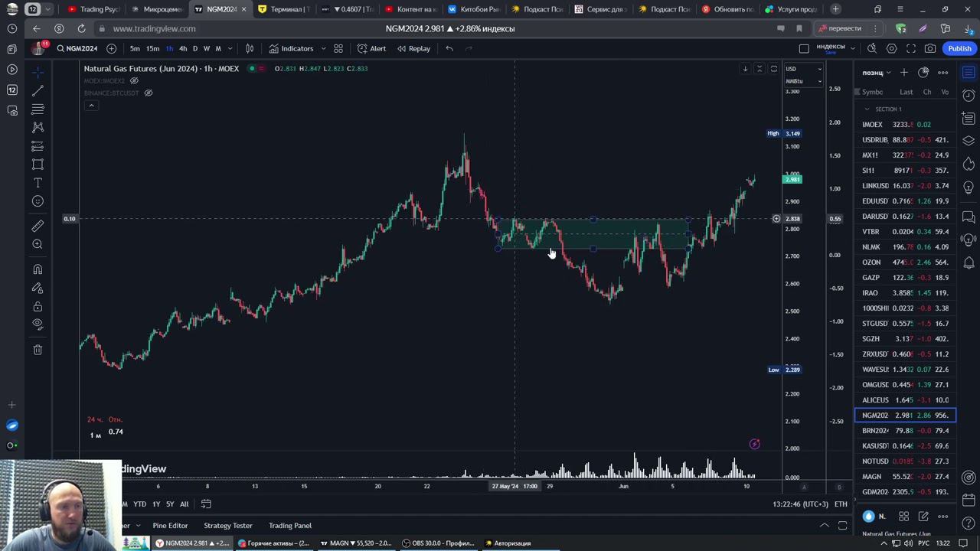Select OZON in the watchlist
Viewport: 980px width, 551px height.
click(x=906, y=262)
